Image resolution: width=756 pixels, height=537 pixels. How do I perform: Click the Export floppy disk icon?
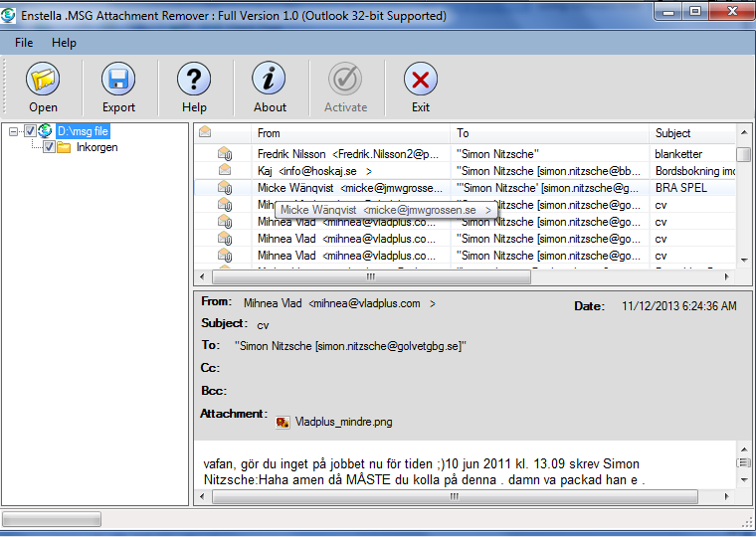pos(118,80)
